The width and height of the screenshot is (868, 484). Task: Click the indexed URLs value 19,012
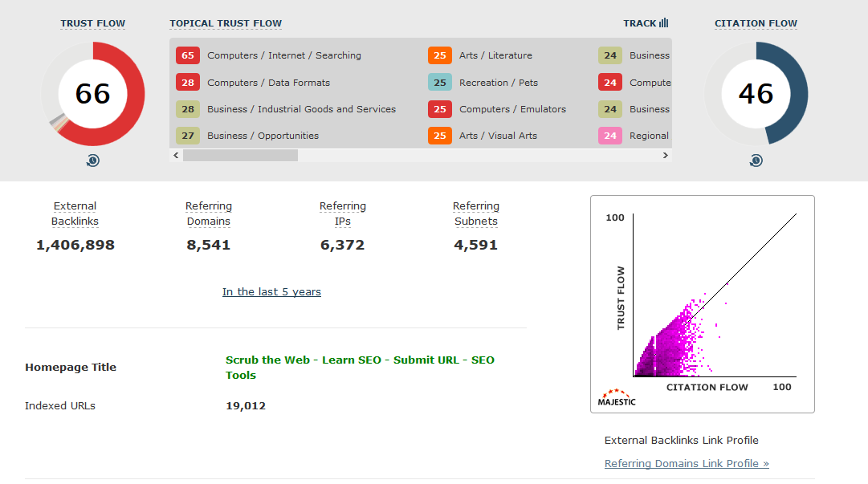(246, 406)
